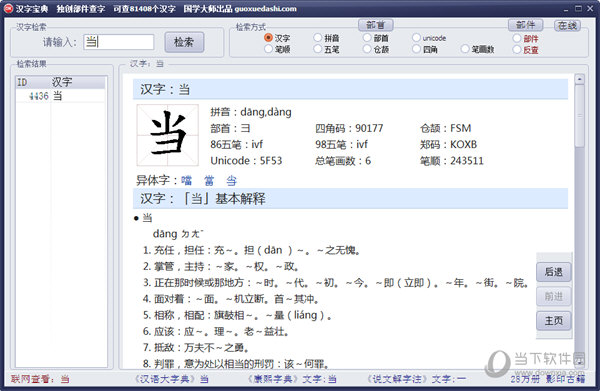Focus the 请输入 character input field

coord(119,42)
